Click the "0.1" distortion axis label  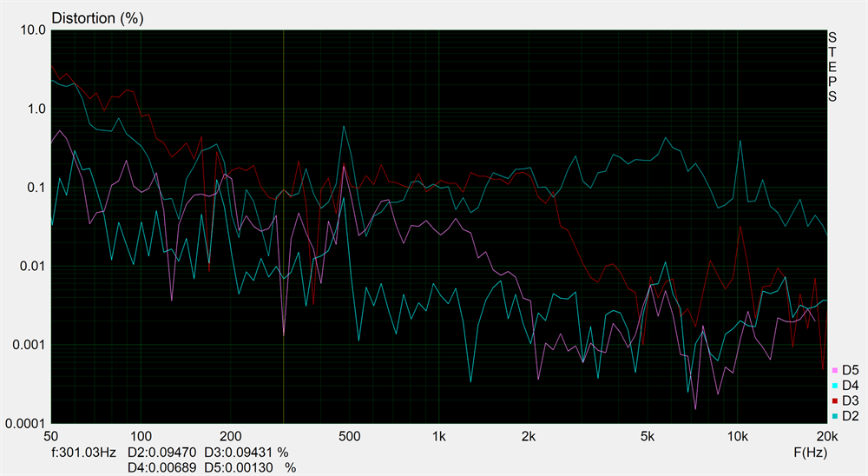[36, 188]
